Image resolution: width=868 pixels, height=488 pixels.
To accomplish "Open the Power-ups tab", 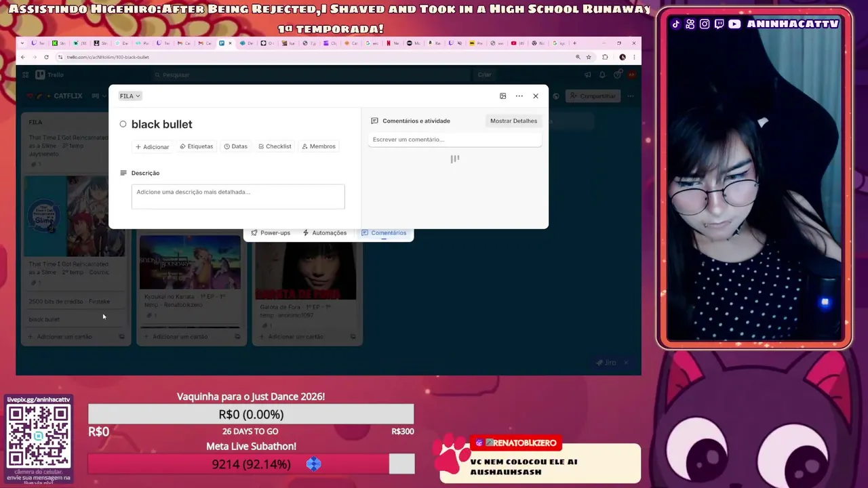I will tap(271, 232).
